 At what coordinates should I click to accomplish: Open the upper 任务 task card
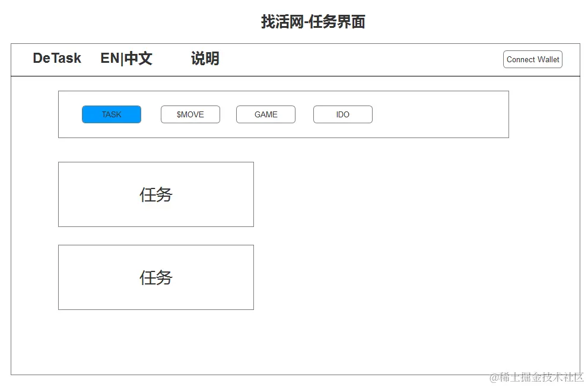pyautogui.click(x=156, y=194)
